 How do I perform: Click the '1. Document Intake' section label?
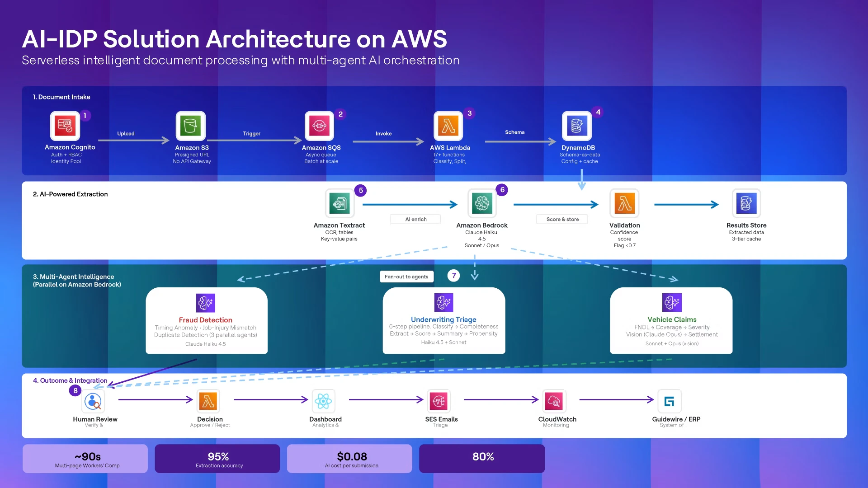61,97
